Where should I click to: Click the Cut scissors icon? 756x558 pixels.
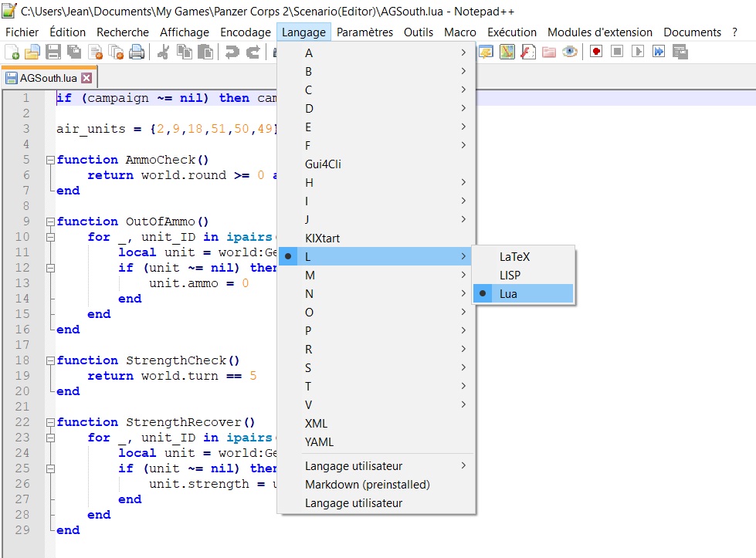pos(164,52)
